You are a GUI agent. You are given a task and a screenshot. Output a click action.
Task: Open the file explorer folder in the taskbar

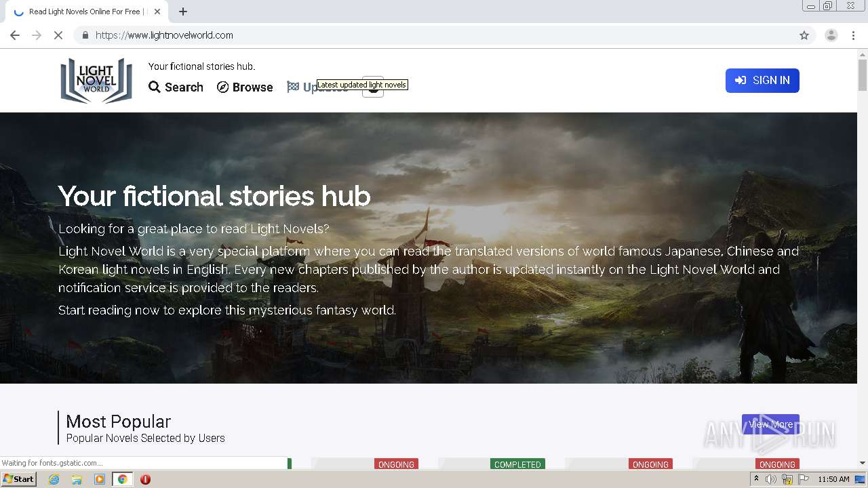pos(77,479)
